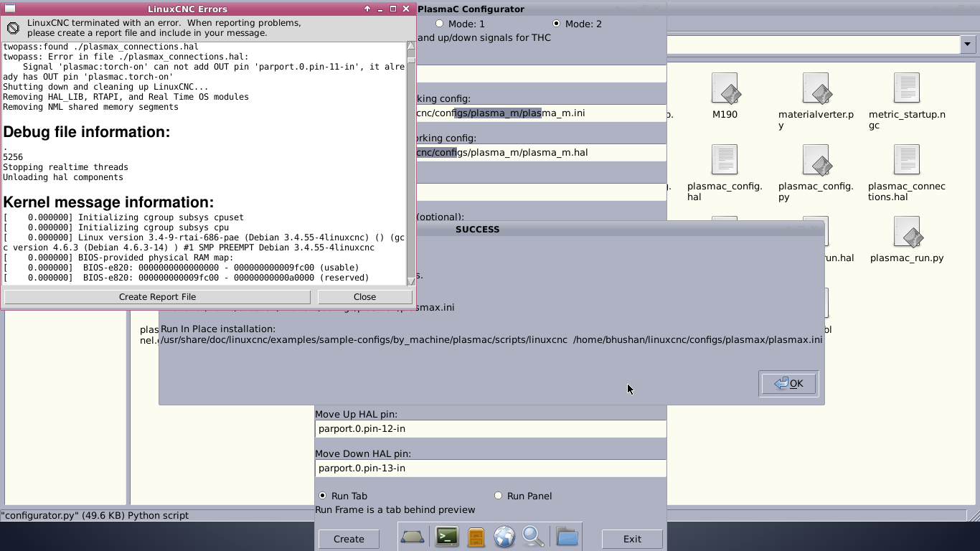The width and height of the screenshot is (980, 551).
Task: Click the show desktop icon in taskbar
Action: click(x=413, y=537)
